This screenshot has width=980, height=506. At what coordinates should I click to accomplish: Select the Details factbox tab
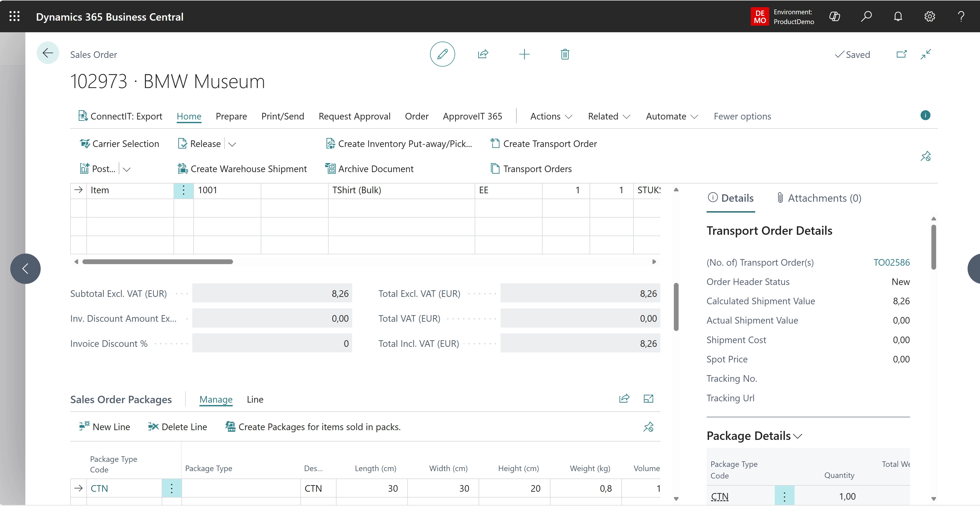[731, 198]
